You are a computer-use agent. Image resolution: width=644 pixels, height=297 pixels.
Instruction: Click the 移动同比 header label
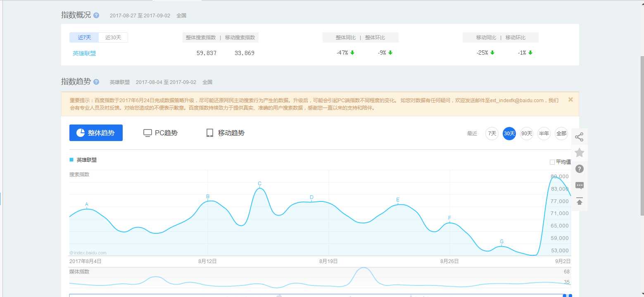tap(486, 38)
